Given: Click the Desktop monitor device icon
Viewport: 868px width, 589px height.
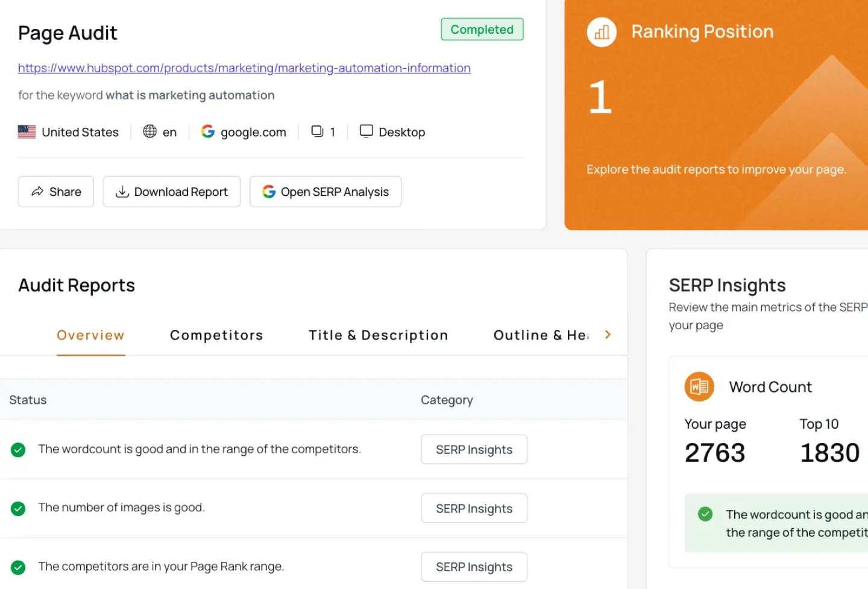Looking at the screenshot, I should [x=366, y=131].
